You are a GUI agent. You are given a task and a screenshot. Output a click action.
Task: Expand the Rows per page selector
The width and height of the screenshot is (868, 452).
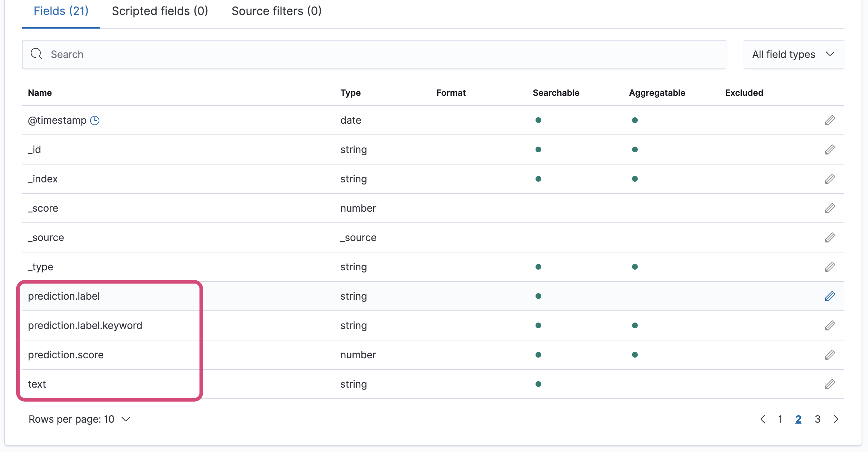click(79, 419)
